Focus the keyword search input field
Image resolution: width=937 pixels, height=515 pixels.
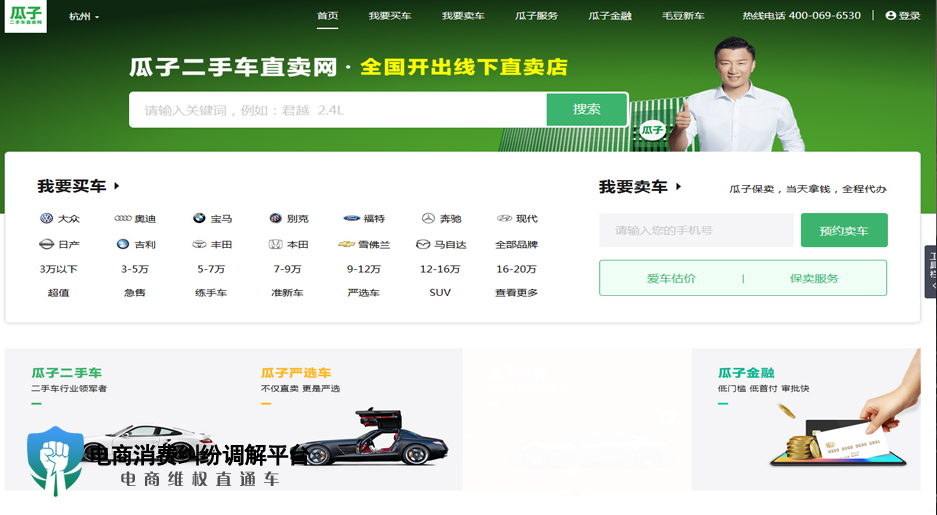(338, 110)
